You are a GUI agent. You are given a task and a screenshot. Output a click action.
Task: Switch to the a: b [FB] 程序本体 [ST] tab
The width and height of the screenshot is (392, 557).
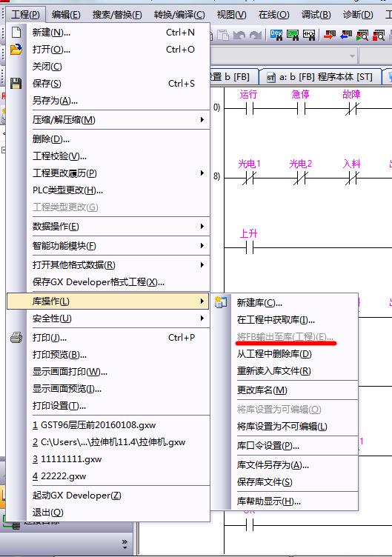coord(321,77)
